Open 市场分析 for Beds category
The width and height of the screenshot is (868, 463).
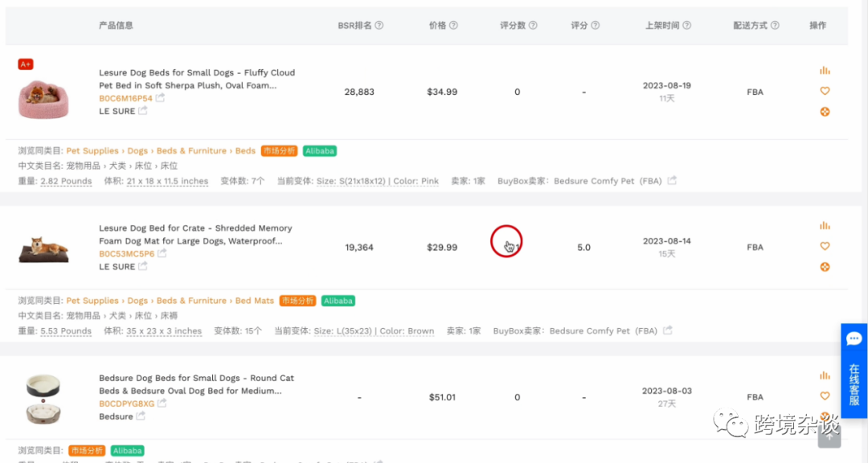(x=279, y=150)
